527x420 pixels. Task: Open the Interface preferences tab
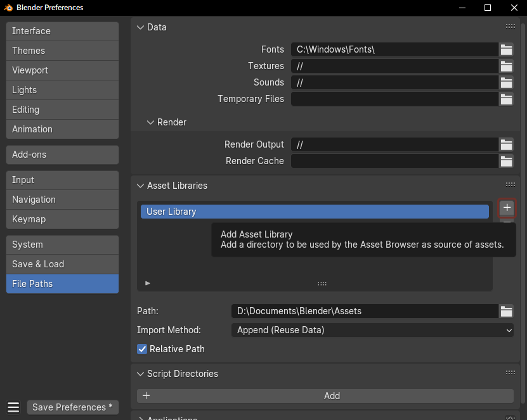click(63, 31)
